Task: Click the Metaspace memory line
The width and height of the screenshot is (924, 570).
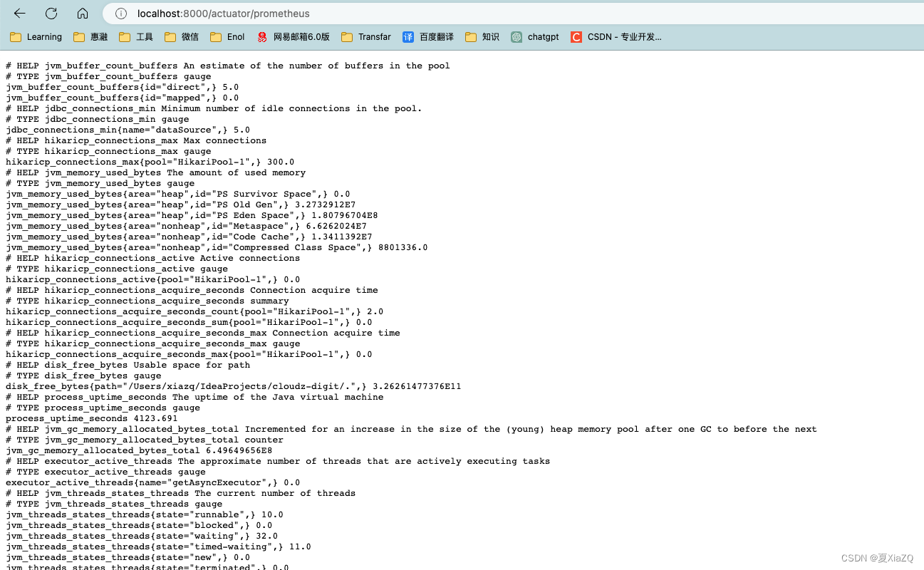Action: (187, 226)
